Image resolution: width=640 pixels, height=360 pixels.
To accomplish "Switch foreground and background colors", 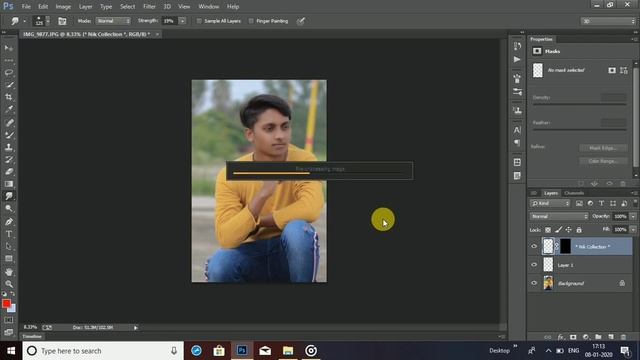I will click(13, 293).
